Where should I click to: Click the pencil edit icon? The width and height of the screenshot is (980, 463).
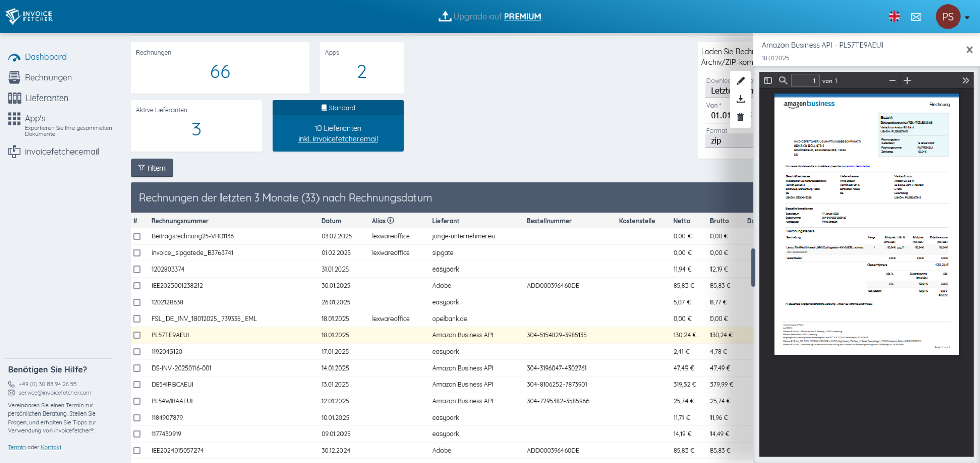[740, 81]
